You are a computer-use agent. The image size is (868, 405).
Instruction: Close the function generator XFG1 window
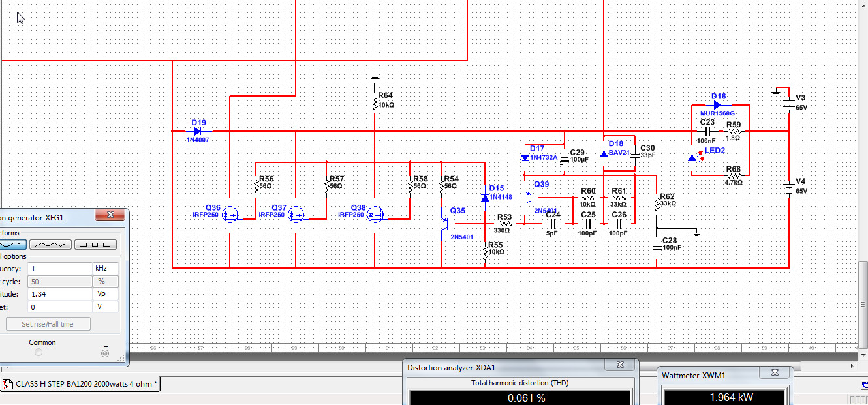[x=110, y=216]
